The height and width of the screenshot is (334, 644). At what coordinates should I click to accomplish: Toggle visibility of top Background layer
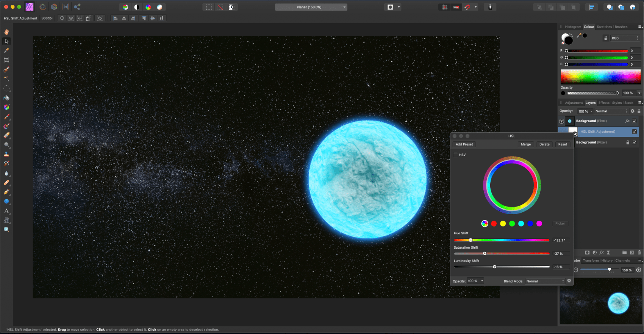coord(635,121)
